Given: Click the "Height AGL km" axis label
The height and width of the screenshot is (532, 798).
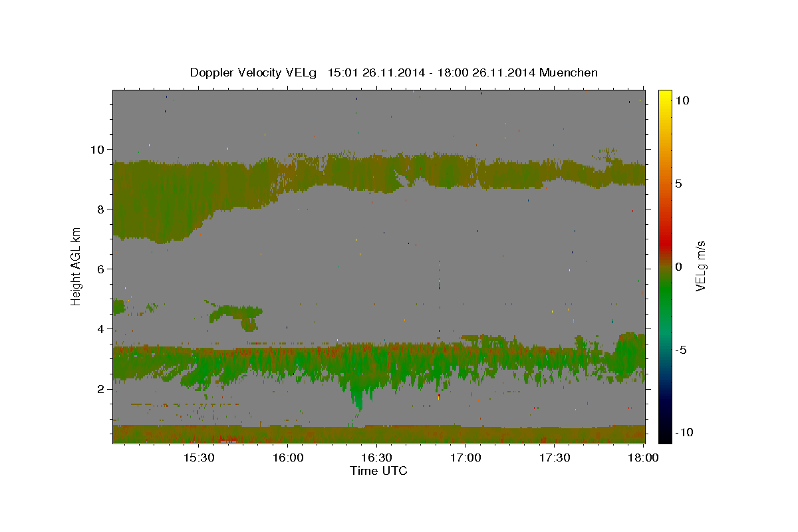Looking at the screenshot, I should [76, 266].
